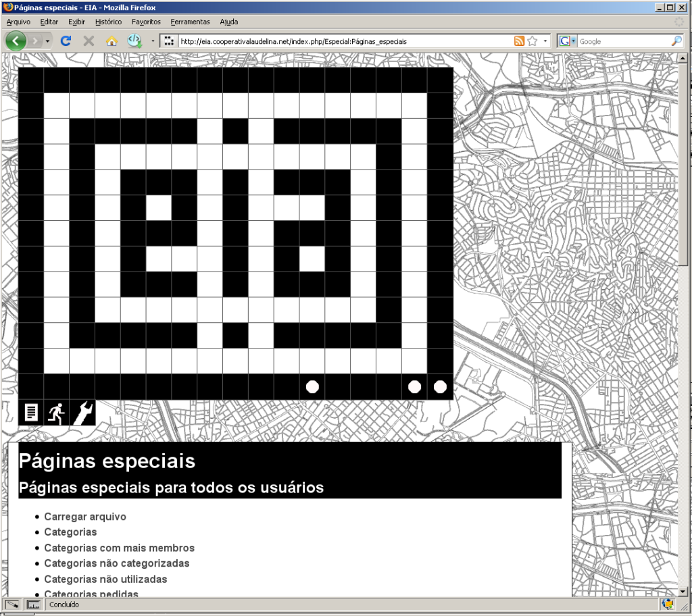692x616 pixels.
Task: Maximize the Firefox window
Action: pos(670,7)
